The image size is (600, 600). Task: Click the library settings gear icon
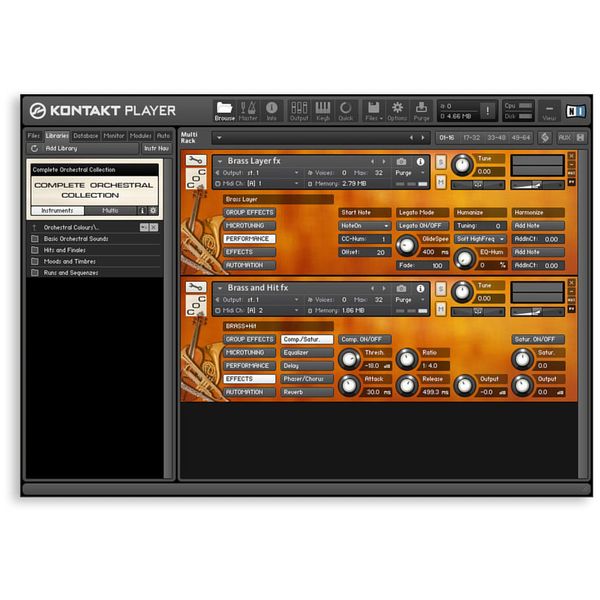153,210
